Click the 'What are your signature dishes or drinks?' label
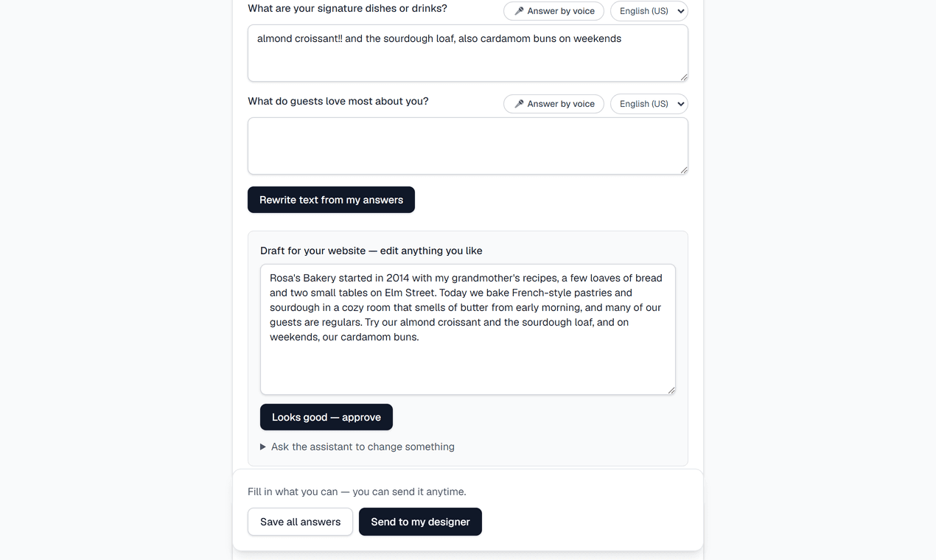Screen dimensions: 936x560 (x=347, y=8)
